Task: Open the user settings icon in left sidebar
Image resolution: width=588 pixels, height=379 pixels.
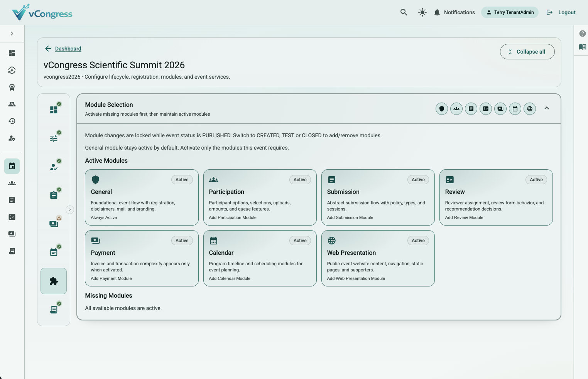Action: [x=12, y=138]
